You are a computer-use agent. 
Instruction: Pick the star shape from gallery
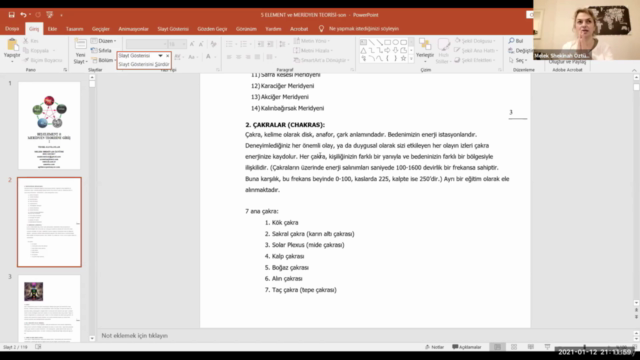pyautogui.click(x=403, y=58)
